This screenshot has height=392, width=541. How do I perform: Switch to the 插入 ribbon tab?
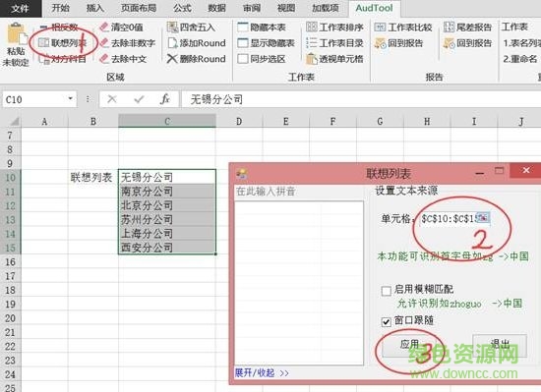[x=94, y=8]
